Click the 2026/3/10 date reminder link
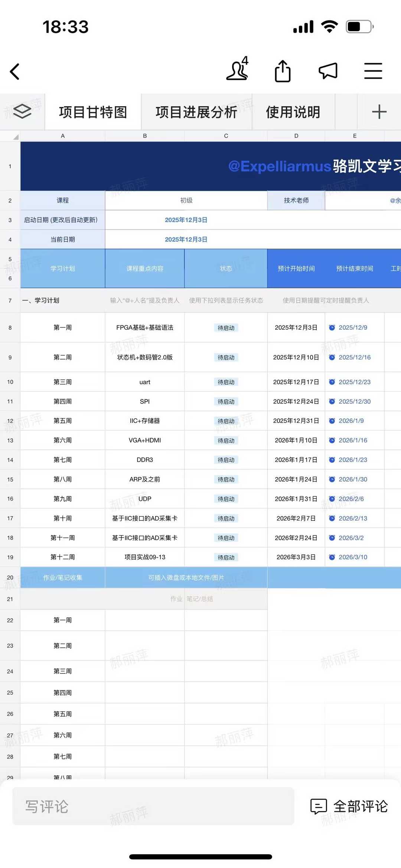The image size is (401, 868). (x=353, y=557)
